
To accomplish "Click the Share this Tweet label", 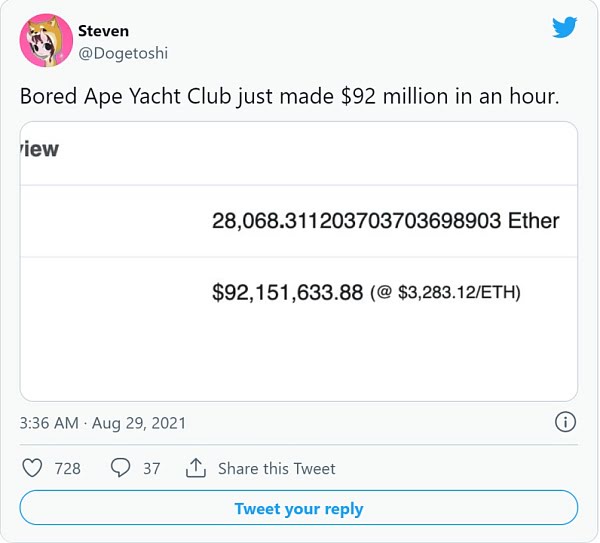I will point(276,468).
